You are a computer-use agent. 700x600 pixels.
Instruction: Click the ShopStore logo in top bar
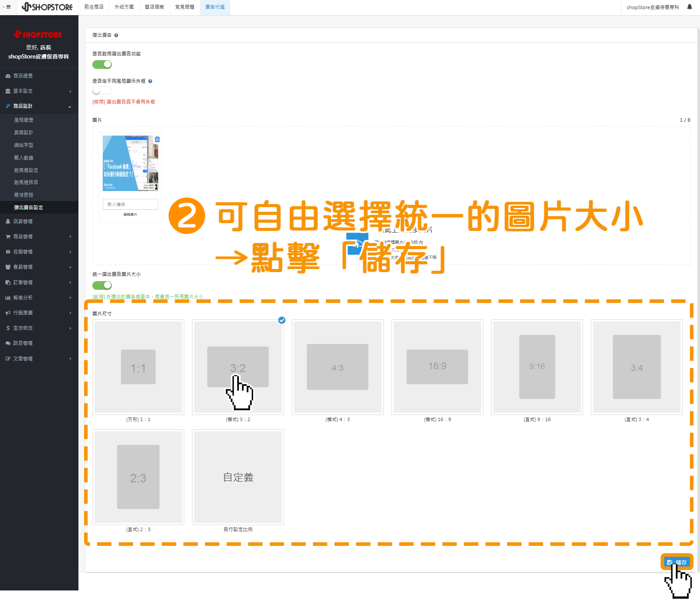pos(47,7)
